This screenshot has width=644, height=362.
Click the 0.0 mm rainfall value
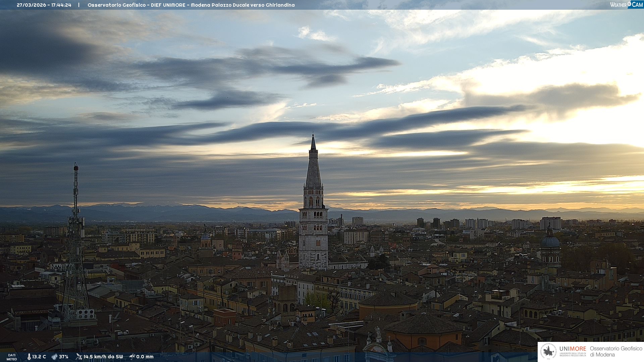click(145, 357)
